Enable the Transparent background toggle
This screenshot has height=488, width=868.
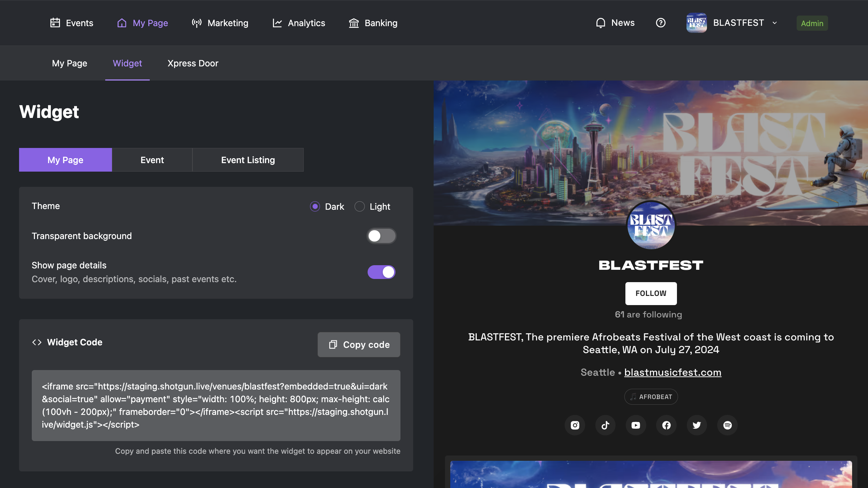(381, 236)
